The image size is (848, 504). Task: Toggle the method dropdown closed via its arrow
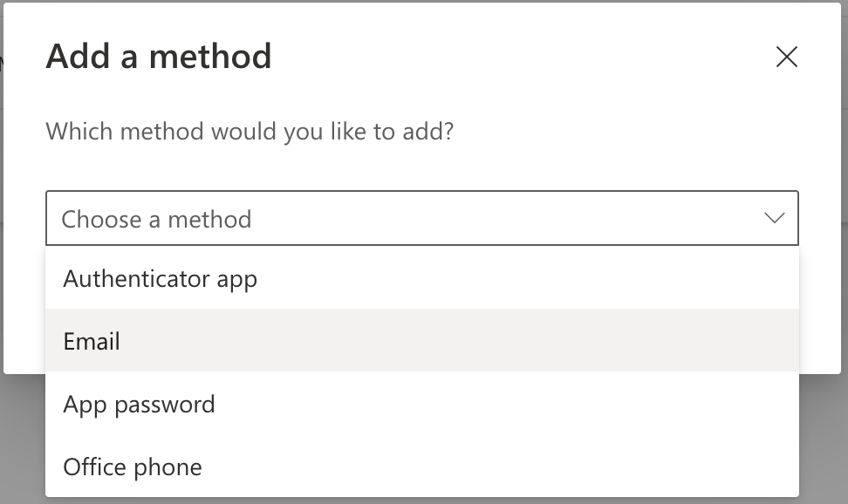click(x=774, y=218)
